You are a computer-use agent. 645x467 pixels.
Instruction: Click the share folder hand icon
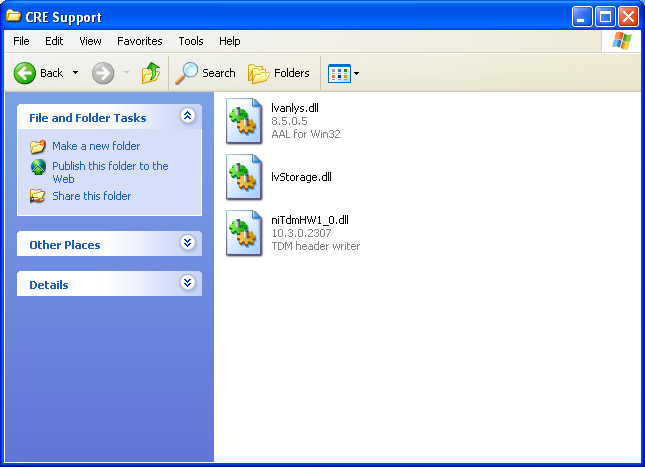tap(37, 196)
